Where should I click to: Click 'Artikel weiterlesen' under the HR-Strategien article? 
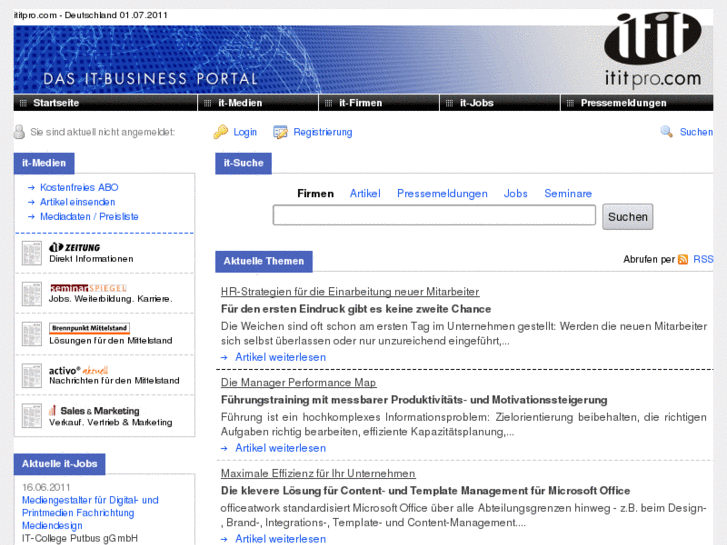[281, 357]
